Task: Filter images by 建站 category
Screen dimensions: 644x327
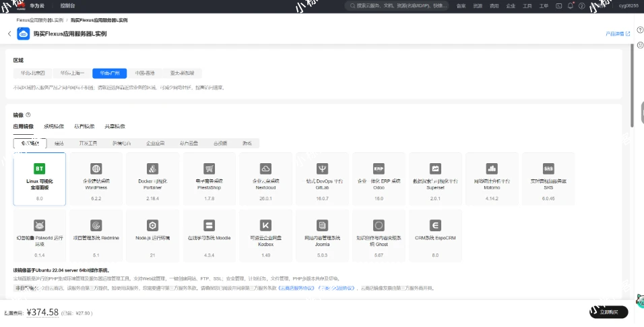Action: (59, 143)
